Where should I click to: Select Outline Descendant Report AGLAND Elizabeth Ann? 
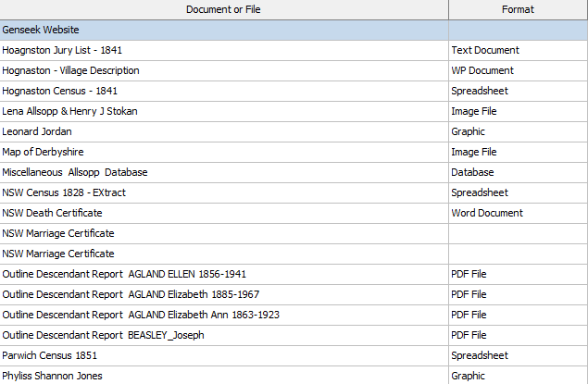coord(141,315)
